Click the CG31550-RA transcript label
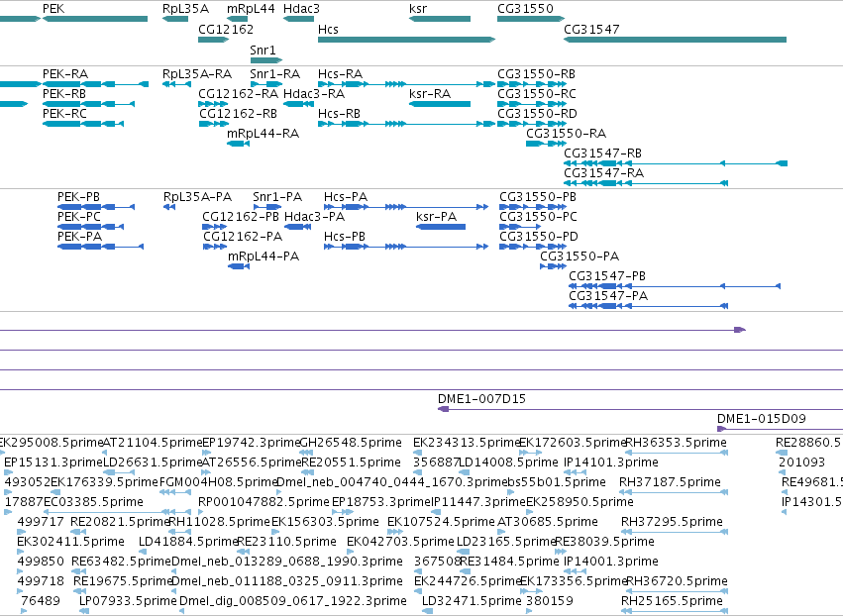The height and width of the screenshot is (616, 843). pyautogui.click(x=566, y=134)
